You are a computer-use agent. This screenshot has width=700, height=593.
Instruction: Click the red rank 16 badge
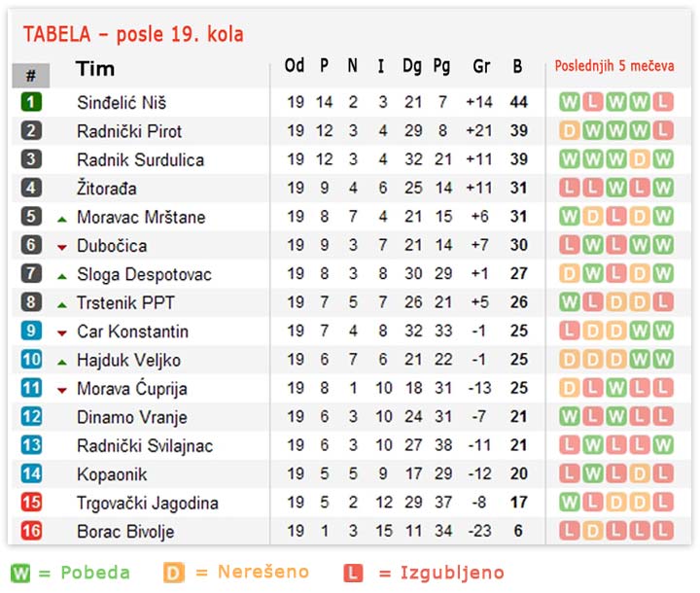(31, 531)
